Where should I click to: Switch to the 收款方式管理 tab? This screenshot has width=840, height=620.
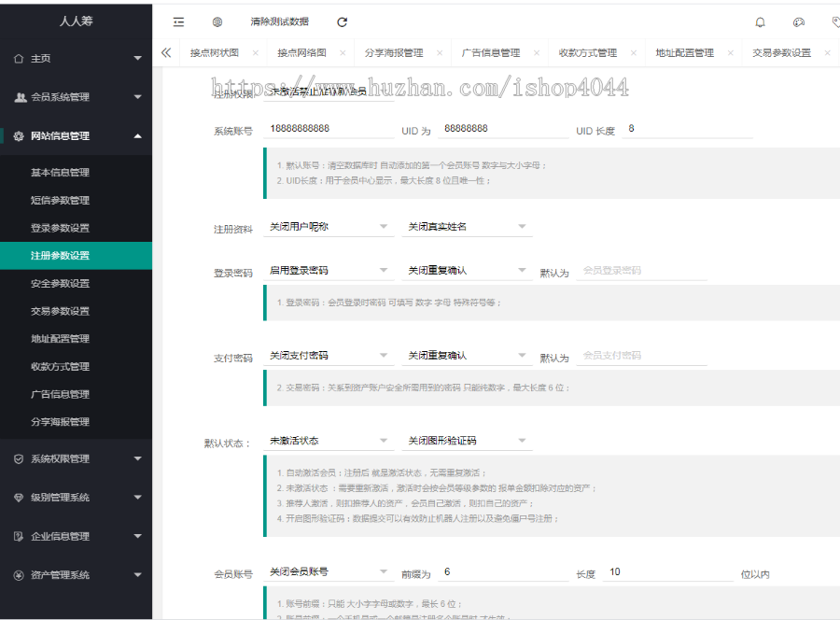coord(588,52)
